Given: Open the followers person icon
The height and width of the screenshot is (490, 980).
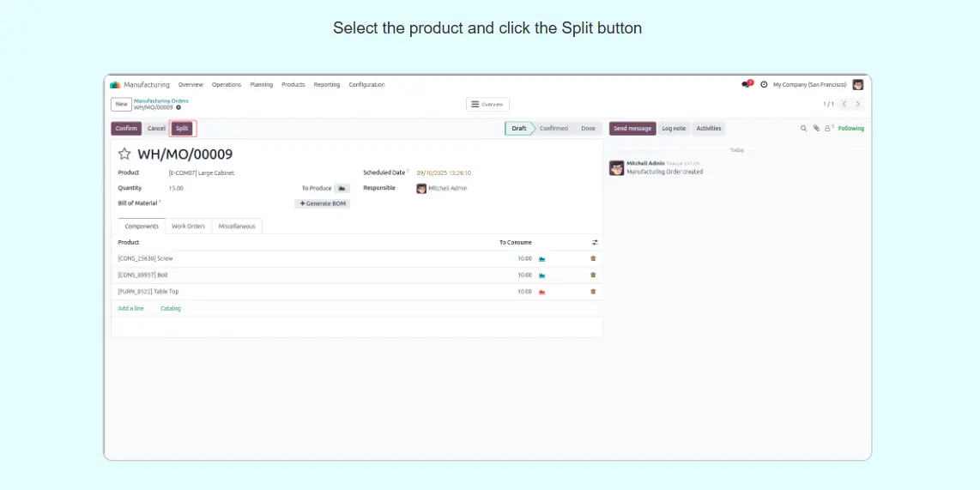Looking at the screenshot, I should click(828, 129).
